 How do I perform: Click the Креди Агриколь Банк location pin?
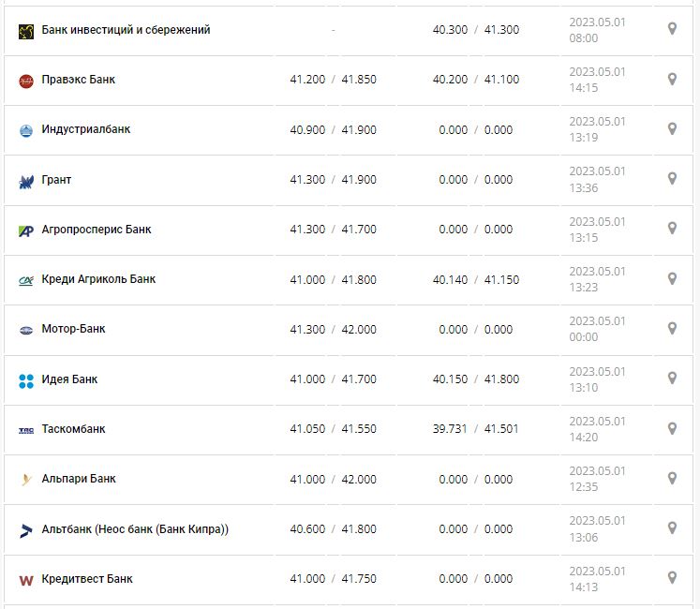[672, 278]
